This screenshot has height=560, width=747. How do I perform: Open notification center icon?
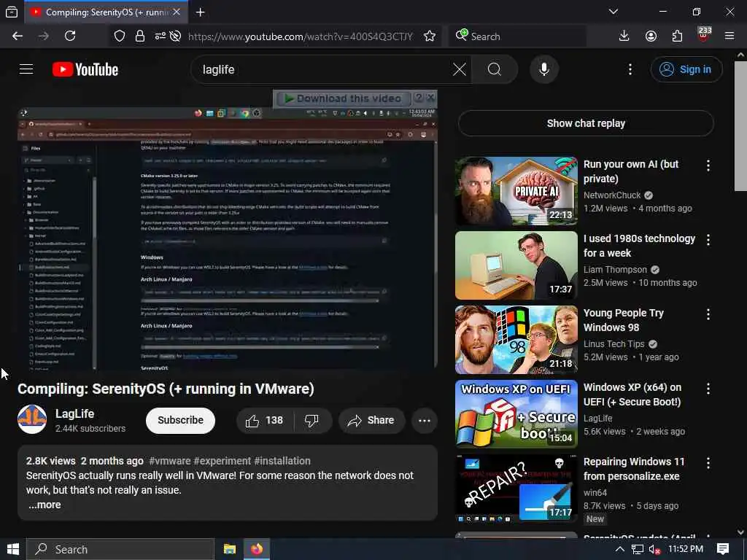(723, 549)
